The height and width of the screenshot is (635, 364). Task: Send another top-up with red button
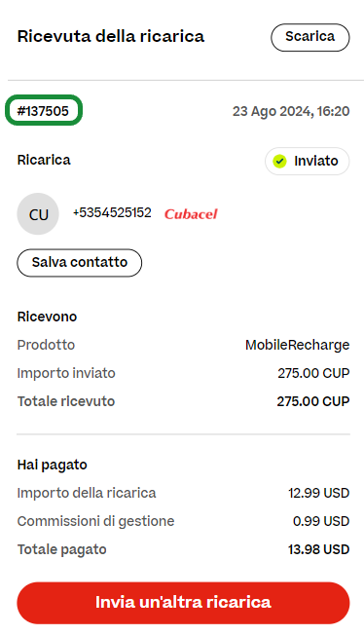(183, 603)
